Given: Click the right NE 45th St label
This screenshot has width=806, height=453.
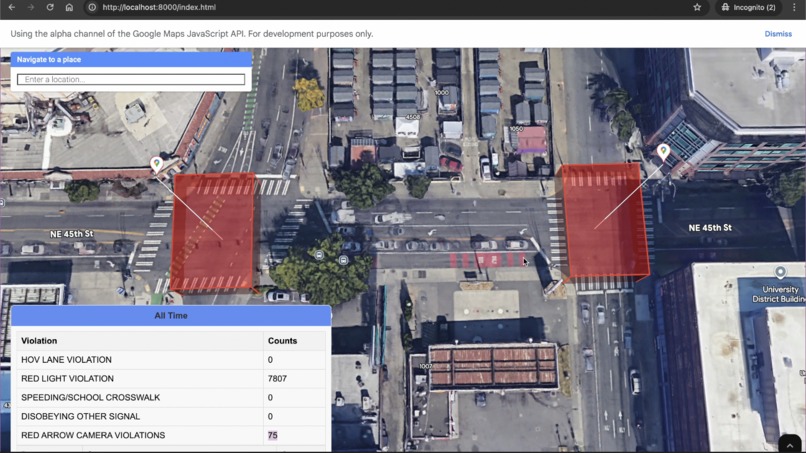Looking at the screenshot, I should tap(710, 228).
